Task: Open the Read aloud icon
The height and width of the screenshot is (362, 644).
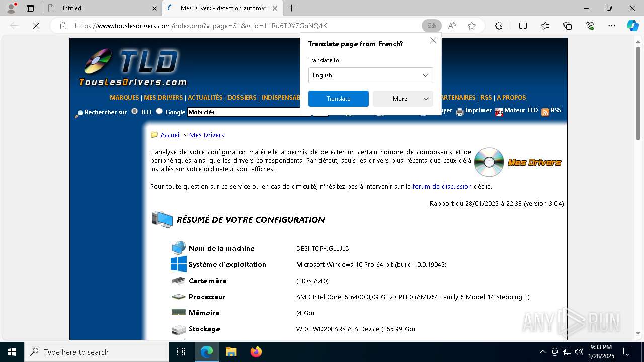Action: 452,26
